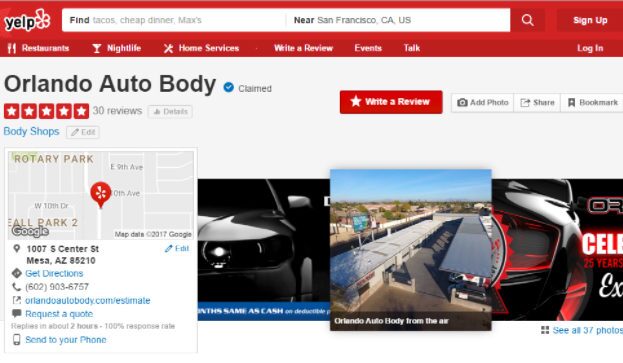Click the search magnifier button
The image size is (623, 363).
[527, 20]
